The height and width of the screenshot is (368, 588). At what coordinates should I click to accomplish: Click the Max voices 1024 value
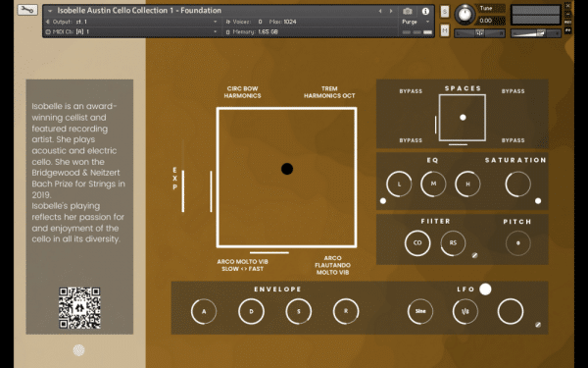tap(289, 22)
